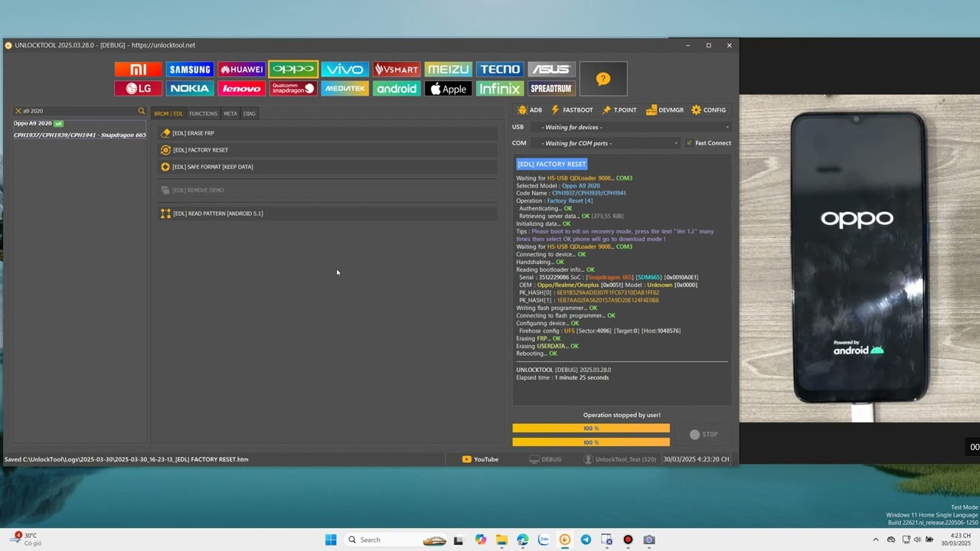Select the Lenovo brand logo

[x=241, y=89]
